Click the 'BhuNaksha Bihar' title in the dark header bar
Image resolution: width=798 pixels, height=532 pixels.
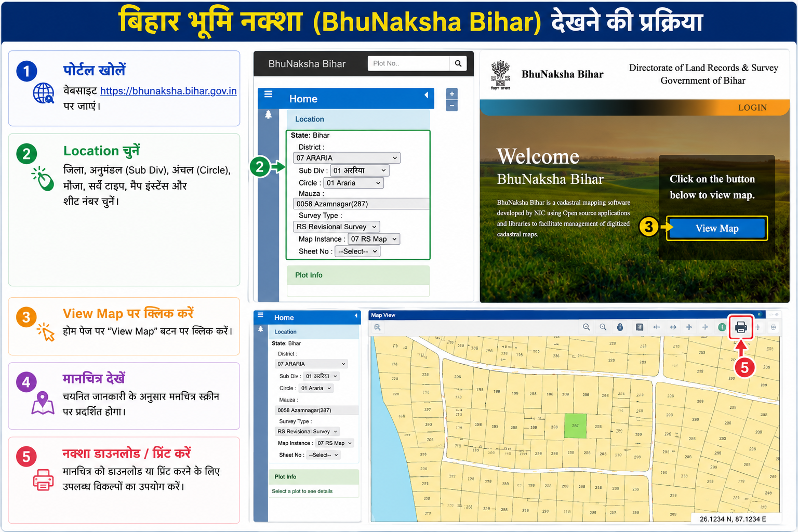pos(307,64)
